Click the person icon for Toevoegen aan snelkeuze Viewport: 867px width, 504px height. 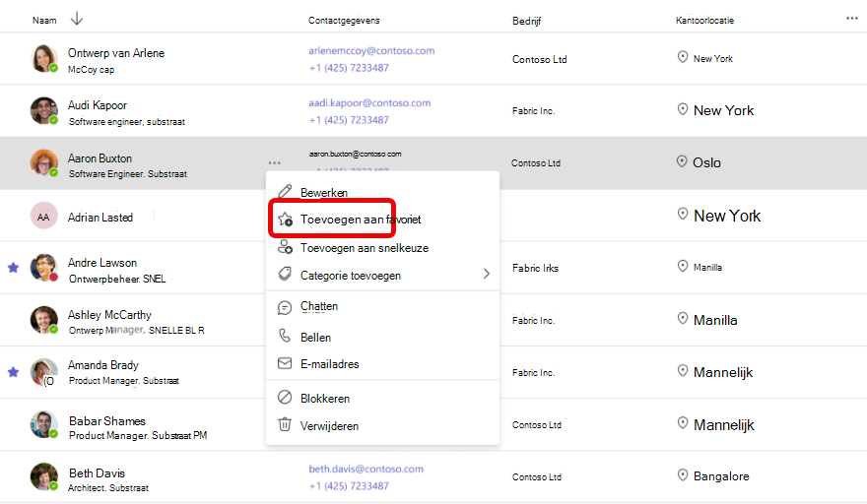pos(285,246)
